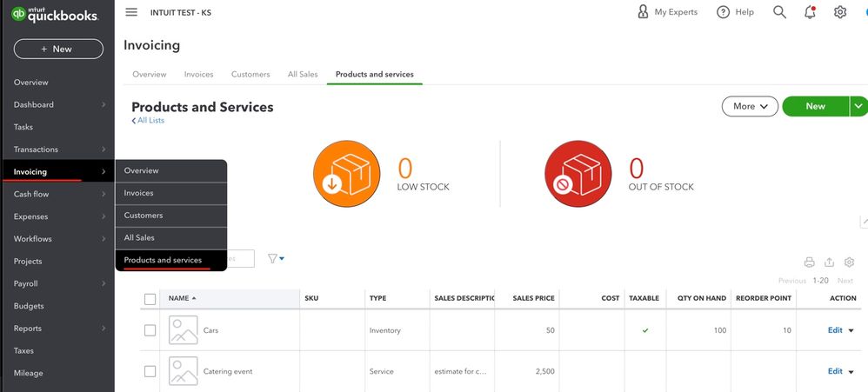Image resolution: width=868 pixels, height=392 pixels.
Task: Click the Cars item image placeholder
Action: click(184, 330)
